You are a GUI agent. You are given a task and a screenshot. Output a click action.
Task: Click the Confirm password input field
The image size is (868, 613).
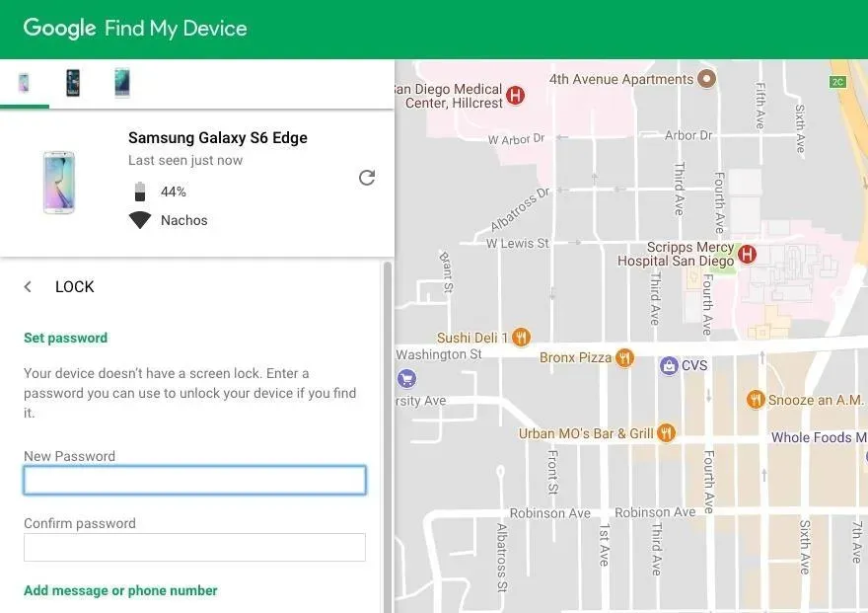click(194, 547)
